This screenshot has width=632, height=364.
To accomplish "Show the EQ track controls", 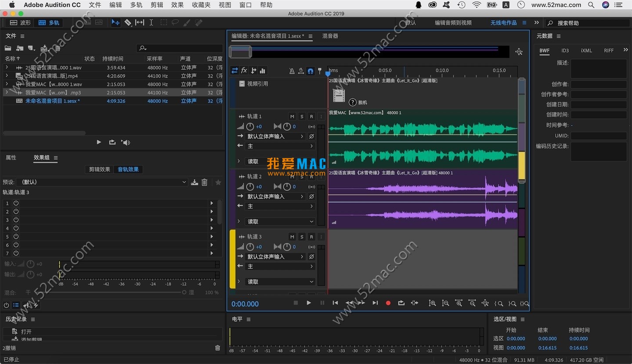I will tap(263, 71).
